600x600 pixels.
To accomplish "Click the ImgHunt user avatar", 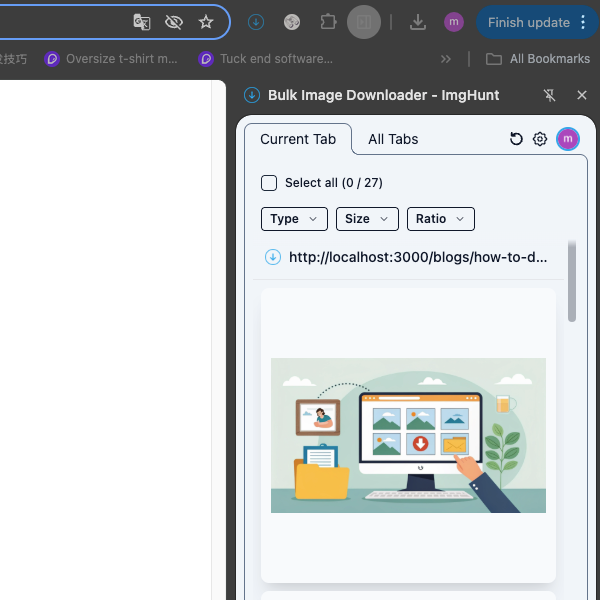I will (568, 139).
